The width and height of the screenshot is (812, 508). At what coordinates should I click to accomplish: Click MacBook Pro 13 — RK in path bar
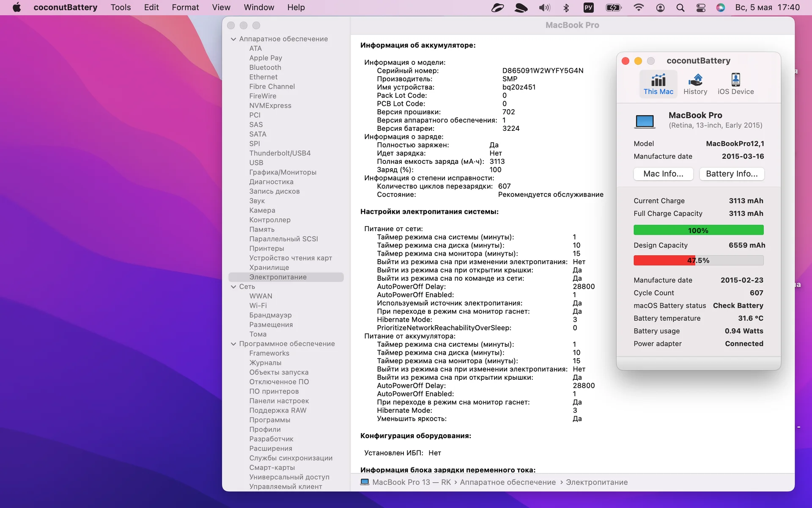(411, 482)
